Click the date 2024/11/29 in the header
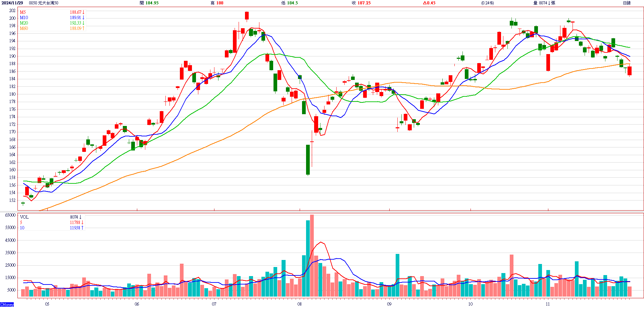644x309 pixels. coord(12,3)
